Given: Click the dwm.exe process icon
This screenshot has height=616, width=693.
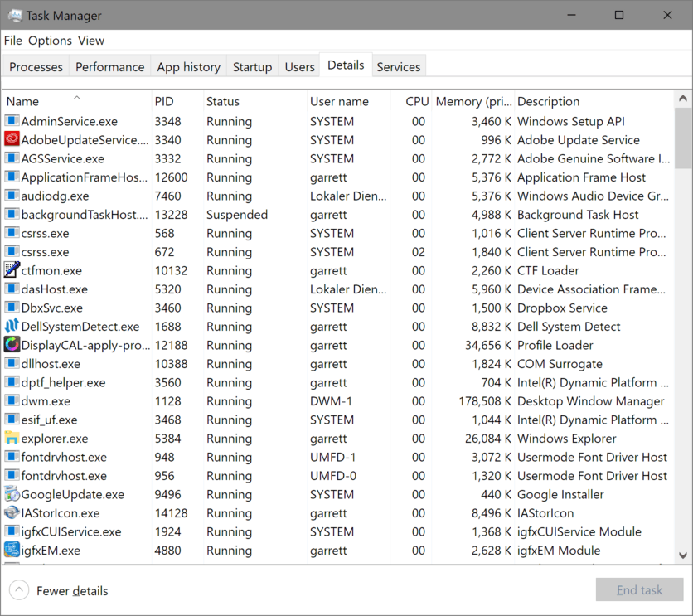Looking at the screenshot, I should click(12, 400).
